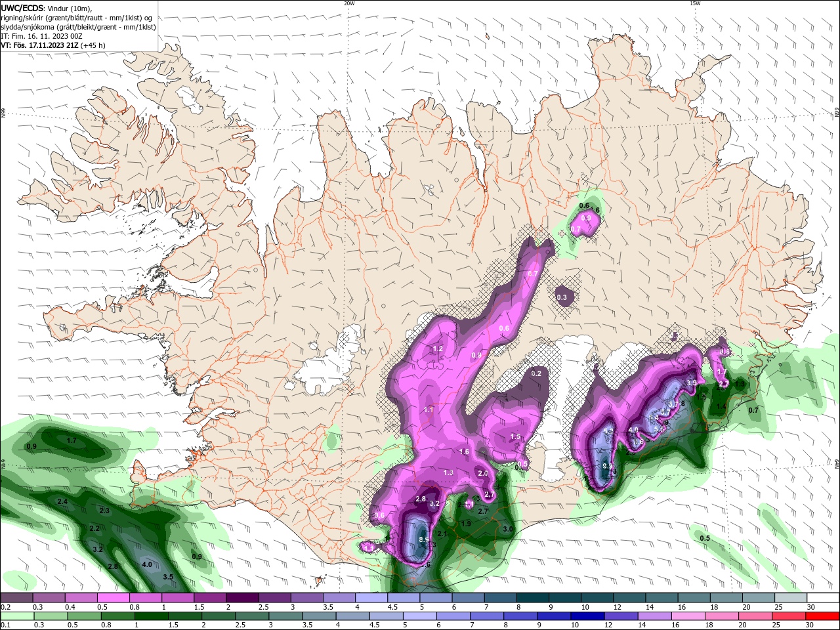The width and height of the screenshot is (840, 630).
Task: Click the darkest green 1 swatch in lower legend
Action: coord(152,616)
